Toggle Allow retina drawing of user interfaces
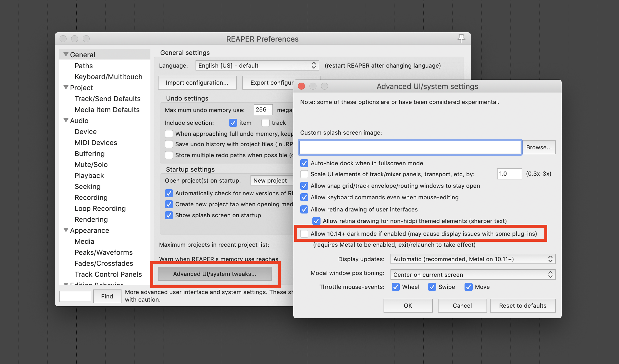The width and height of the screenshot is (619, 364). pos(304,209)
